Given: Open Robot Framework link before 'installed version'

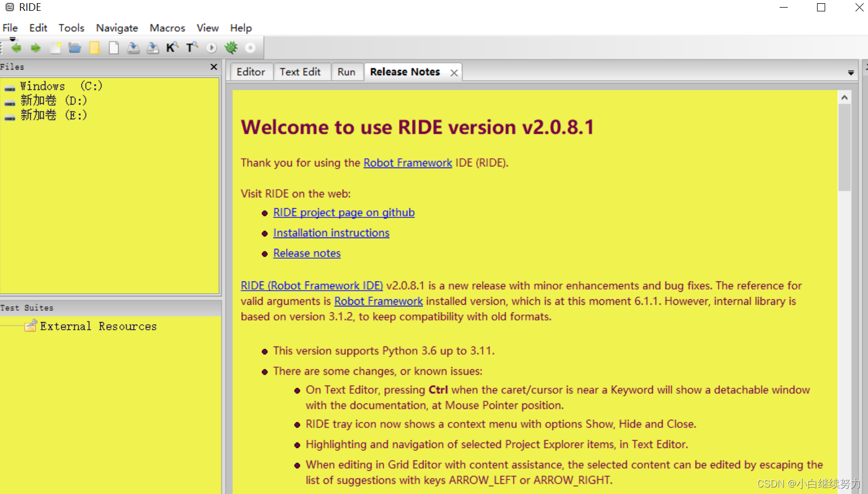Looking at the screenshot, I should tap(378, 301).
